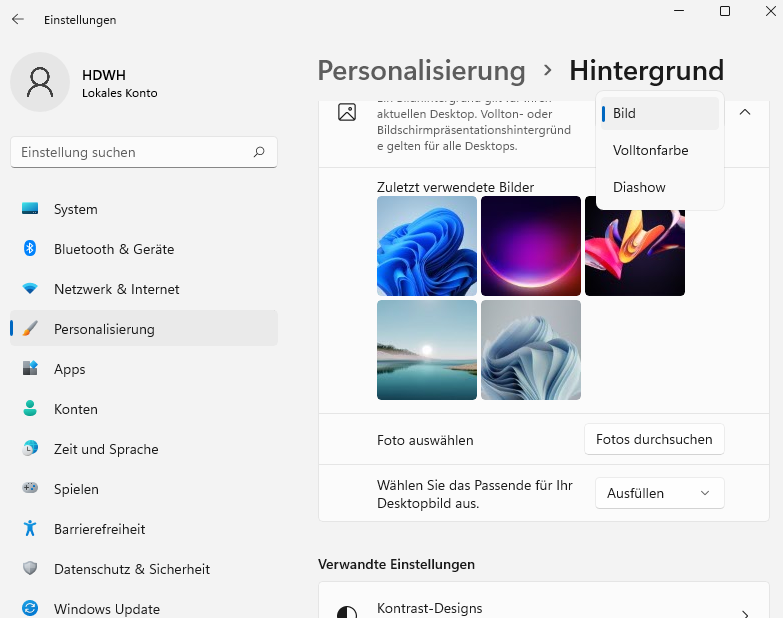Select the purple glow wallpaper thumbnail
Image resolution: width=783 pixels, height=618 pixels.
[x=531, y=246]
